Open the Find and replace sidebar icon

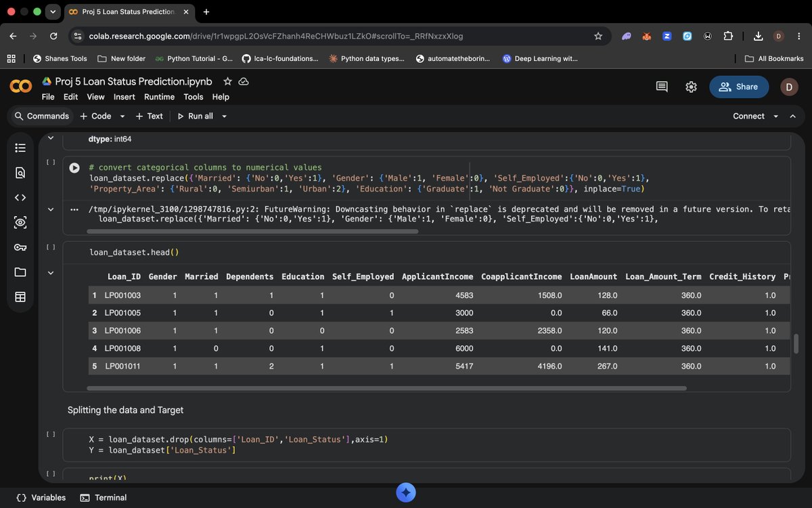pyautogui.click(x=20, y=173)
